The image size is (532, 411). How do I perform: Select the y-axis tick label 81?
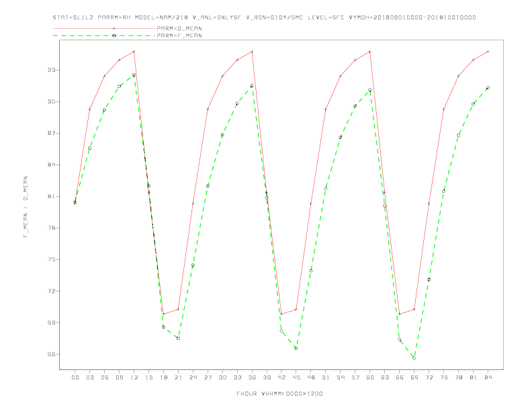click(52, 196)
